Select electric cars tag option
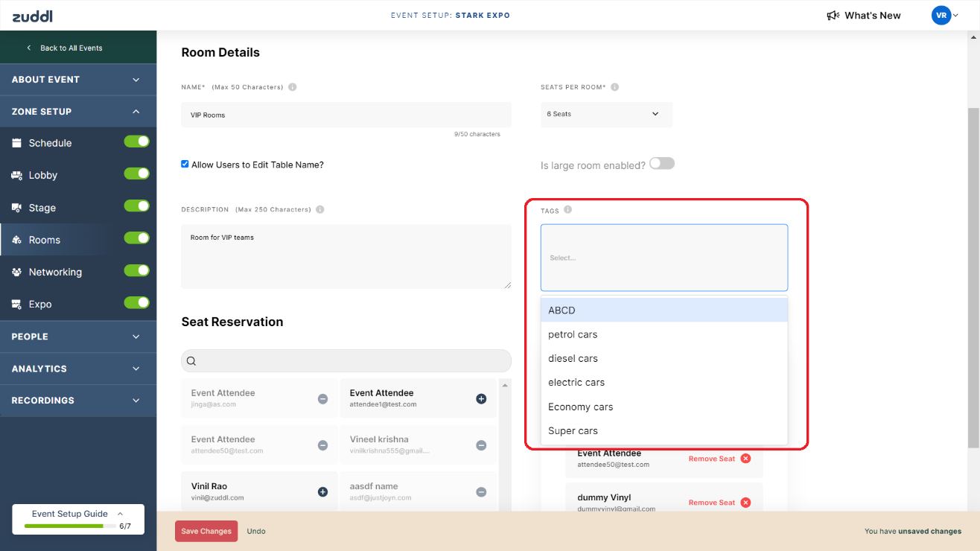 [x=576, y=383]
